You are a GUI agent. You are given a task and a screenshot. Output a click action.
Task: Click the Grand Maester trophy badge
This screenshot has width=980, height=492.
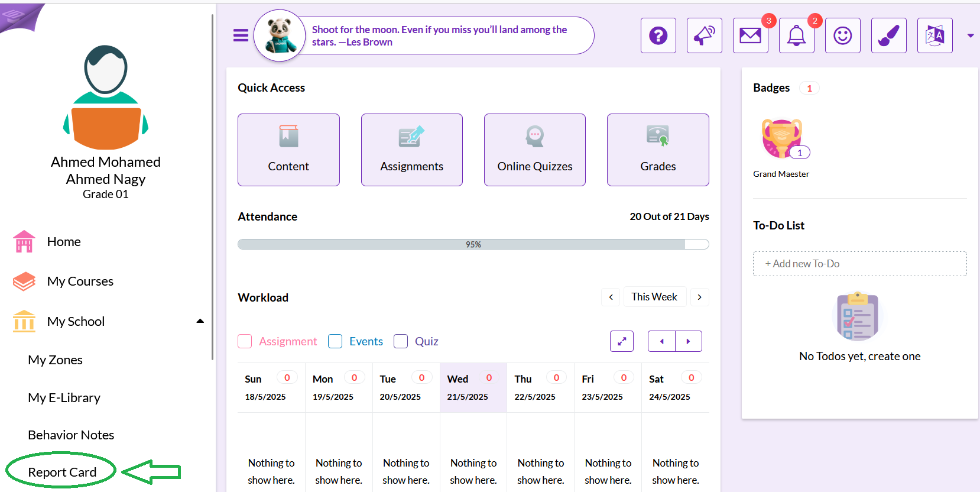(x=781, y=139)
